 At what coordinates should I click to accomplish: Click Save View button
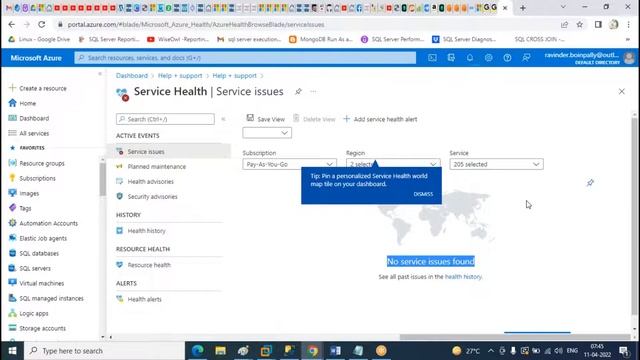click(266, 119)
